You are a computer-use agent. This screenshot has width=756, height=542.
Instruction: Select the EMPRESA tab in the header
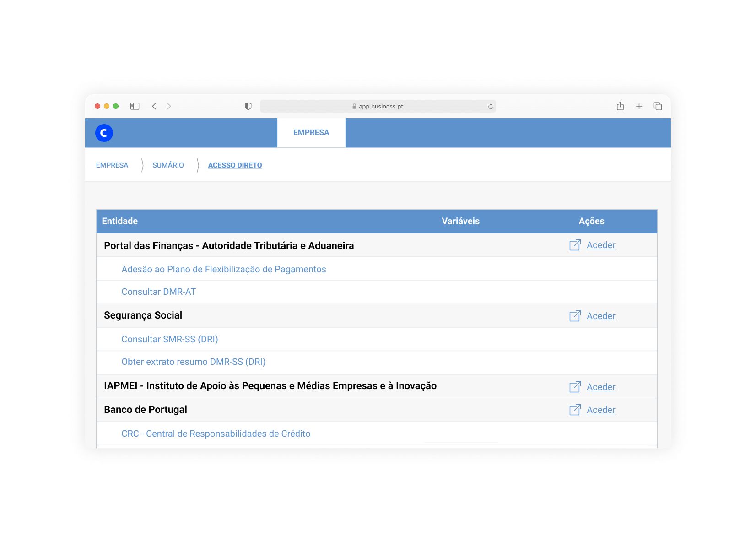point(311,133)
